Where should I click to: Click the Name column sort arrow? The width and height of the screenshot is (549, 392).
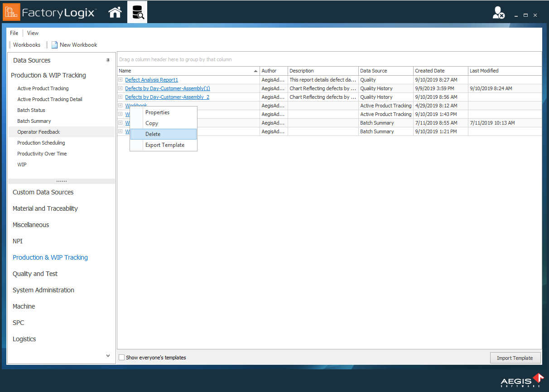[x=255, y=71]
